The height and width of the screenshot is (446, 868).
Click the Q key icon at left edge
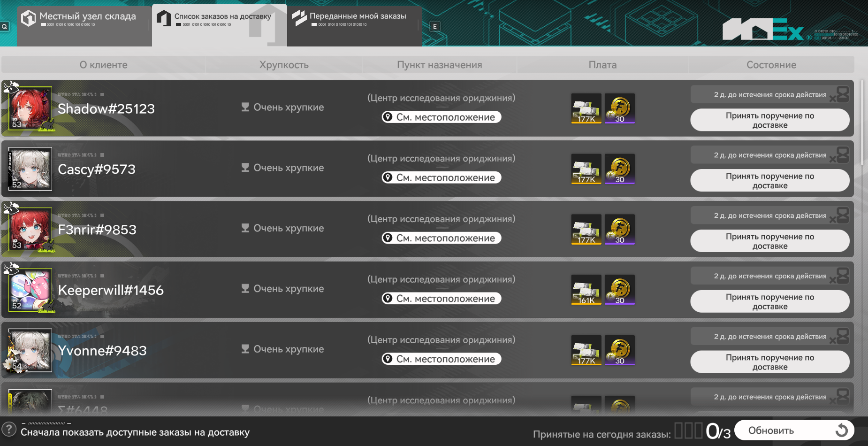point(4,26)
